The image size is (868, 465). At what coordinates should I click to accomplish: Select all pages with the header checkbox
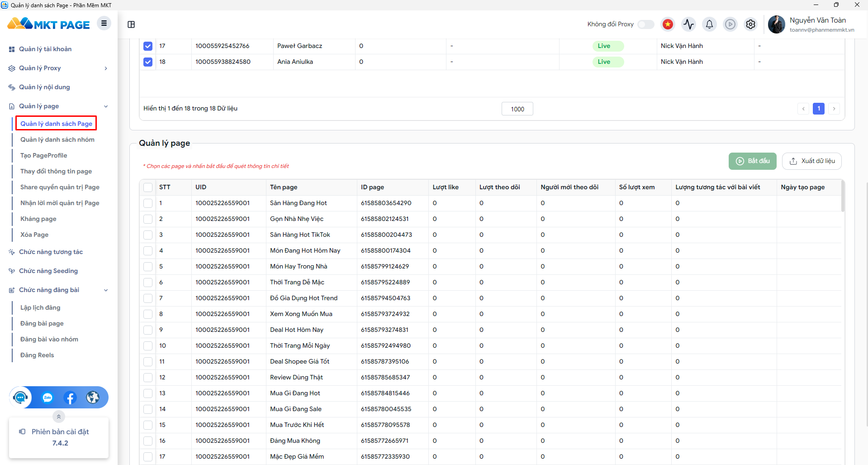pyautogui.click(x=148, y=187)
